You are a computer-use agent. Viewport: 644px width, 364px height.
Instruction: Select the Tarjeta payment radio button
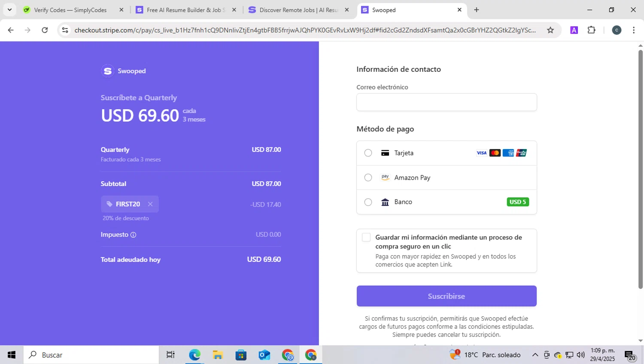pos(368,153)
